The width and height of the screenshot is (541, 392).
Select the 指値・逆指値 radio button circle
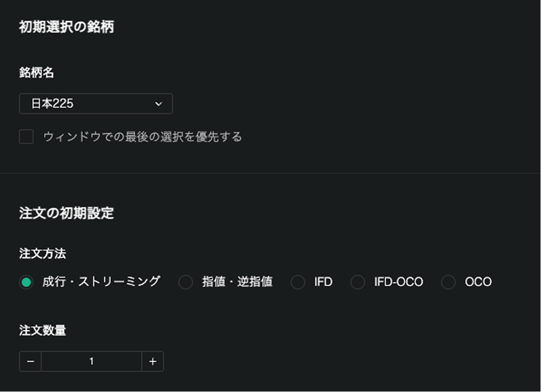(185, 282)
